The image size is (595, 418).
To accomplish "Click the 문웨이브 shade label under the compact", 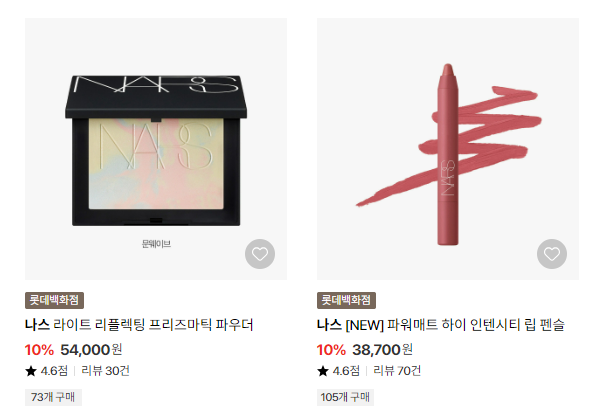I will pos(156,244).
